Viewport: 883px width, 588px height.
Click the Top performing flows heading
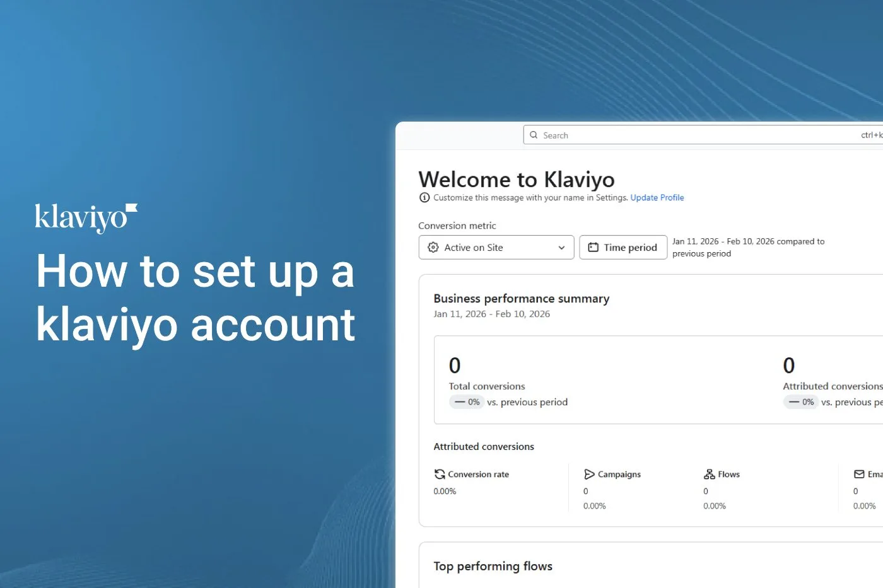pyautogui.click(x=493, y=567)
